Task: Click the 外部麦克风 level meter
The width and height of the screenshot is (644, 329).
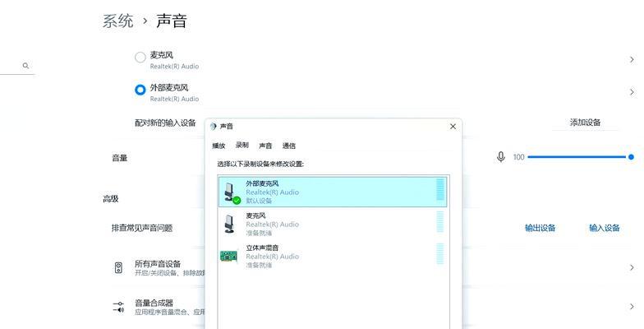Action: [440, 189]
